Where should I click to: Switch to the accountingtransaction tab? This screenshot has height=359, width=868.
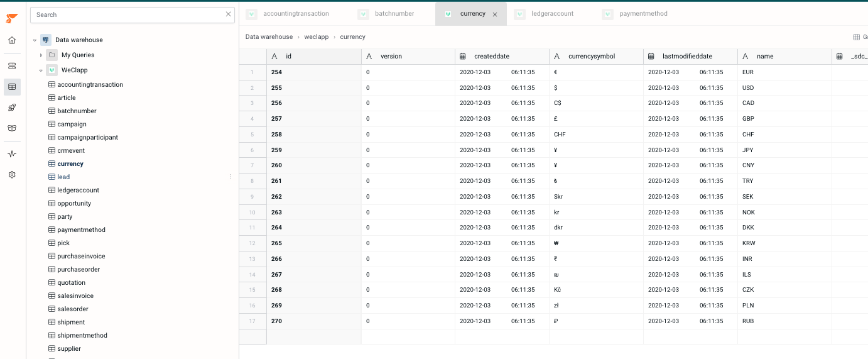(x=295, y=14)
